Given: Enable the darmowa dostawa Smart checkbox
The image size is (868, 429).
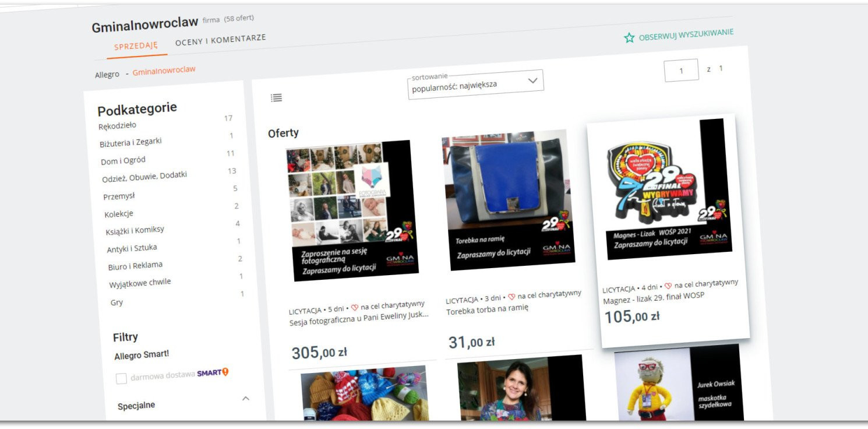Looking at the screenshot, I should 121,379.
